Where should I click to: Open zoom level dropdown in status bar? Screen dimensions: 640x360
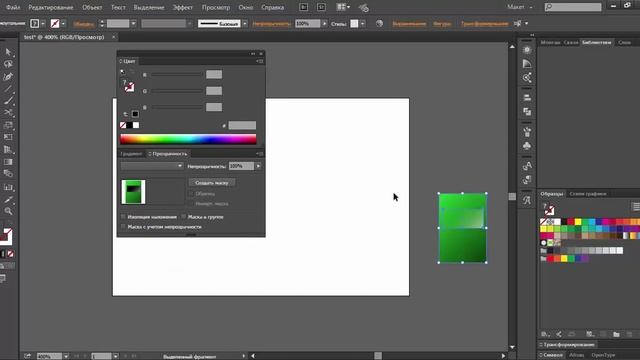click(x=66, y=356)
